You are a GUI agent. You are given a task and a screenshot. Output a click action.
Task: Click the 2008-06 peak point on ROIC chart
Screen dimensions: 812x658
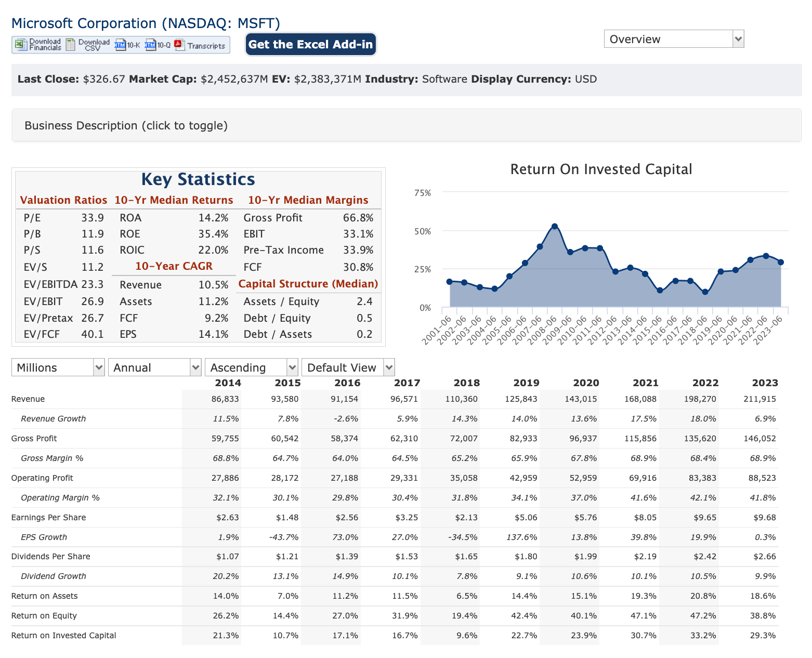click(x=555, y=227)
